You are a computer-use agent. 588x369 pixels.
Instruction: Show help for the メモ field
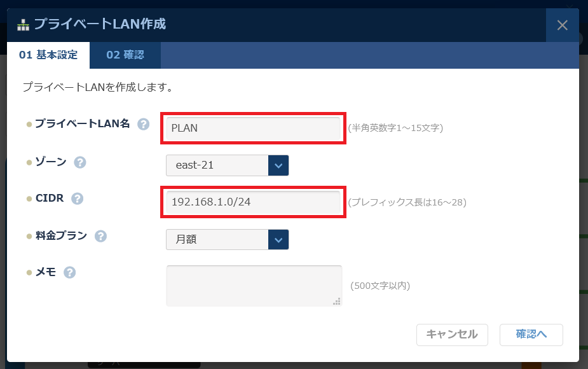click(70, 272)
